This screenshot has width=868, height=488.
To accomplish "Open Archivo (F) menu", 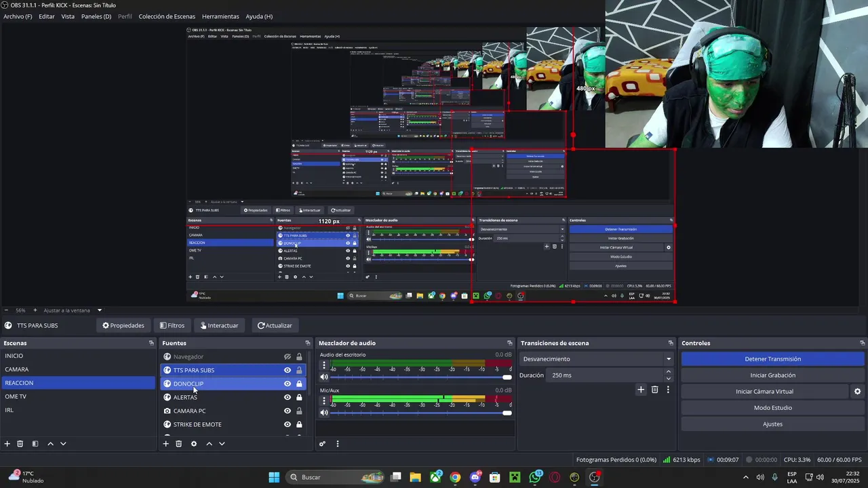I will (x=18, y=16).
